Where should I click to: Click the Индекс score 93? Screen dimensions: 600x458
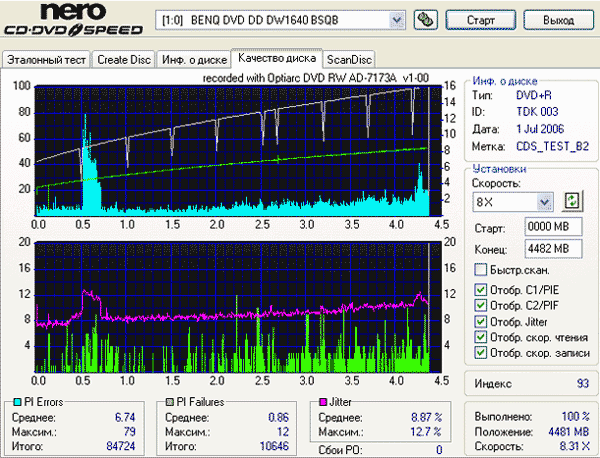(582, 383)
